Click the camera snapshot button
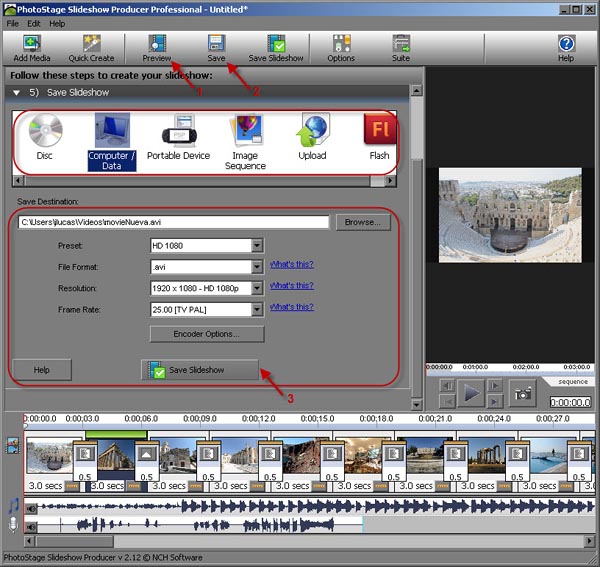 tap(523, 393)
